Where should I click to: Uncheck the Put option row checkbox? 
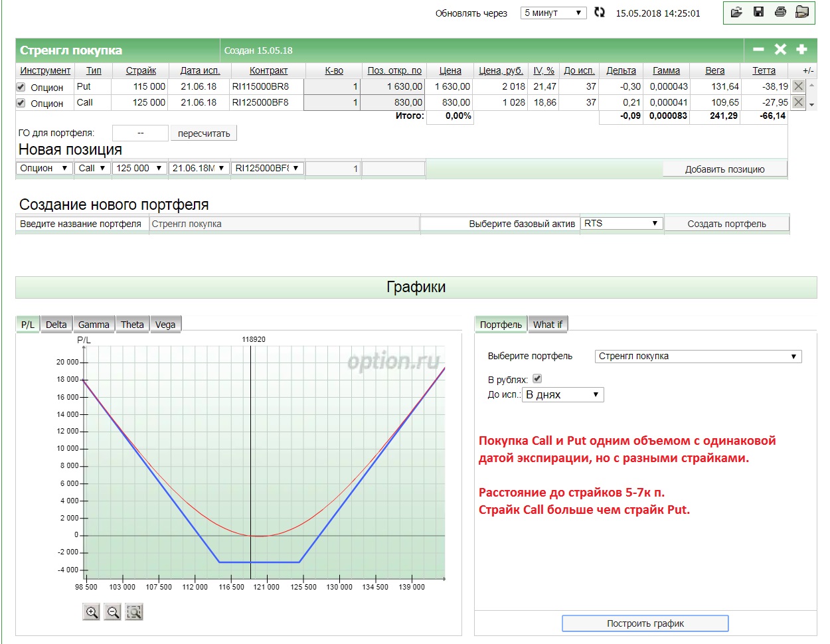click(x=21, y=87)
